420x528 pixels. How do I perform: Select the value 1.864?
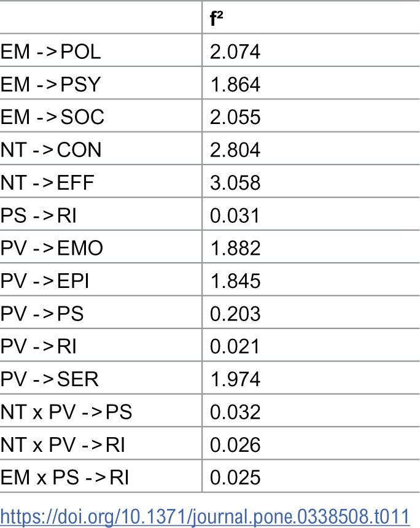click(x=235, y=84)
